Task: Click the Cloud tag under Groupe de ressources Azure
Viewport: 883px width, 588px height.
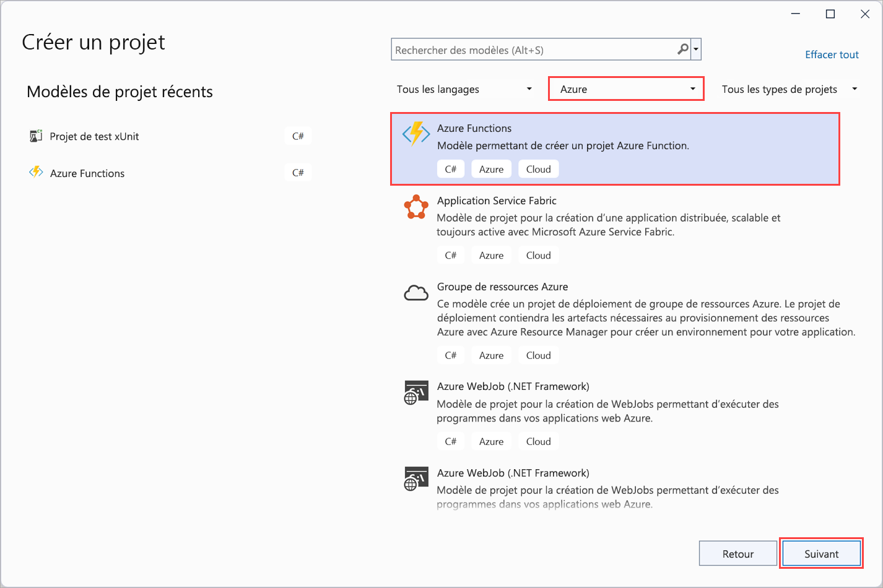Action: (538, 355)
